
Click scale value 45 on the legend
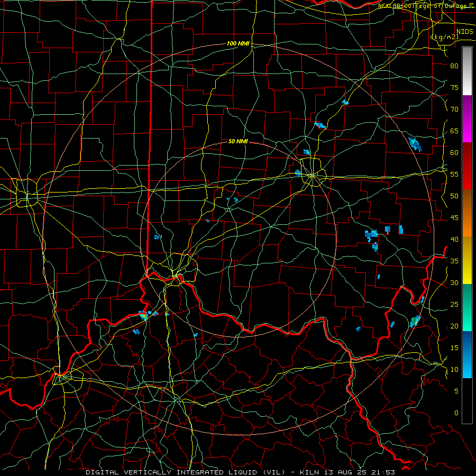pyautogui.click(x=454, y=218)
